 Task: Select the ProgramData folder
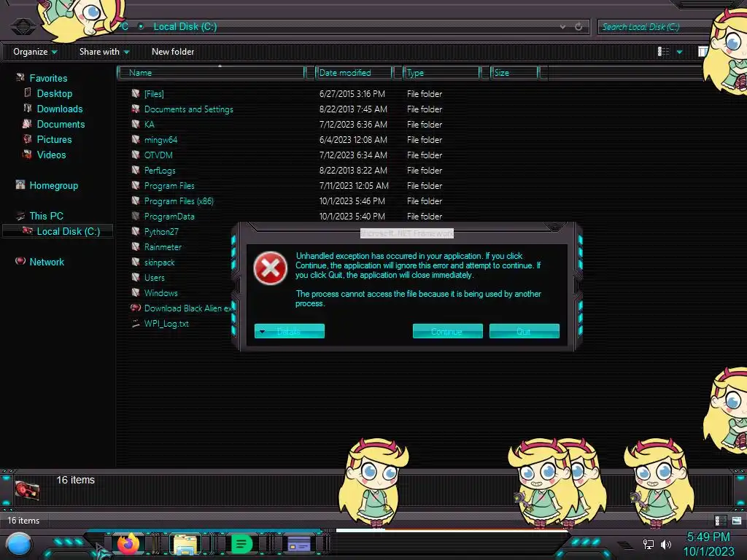click(x=169, y=216)
